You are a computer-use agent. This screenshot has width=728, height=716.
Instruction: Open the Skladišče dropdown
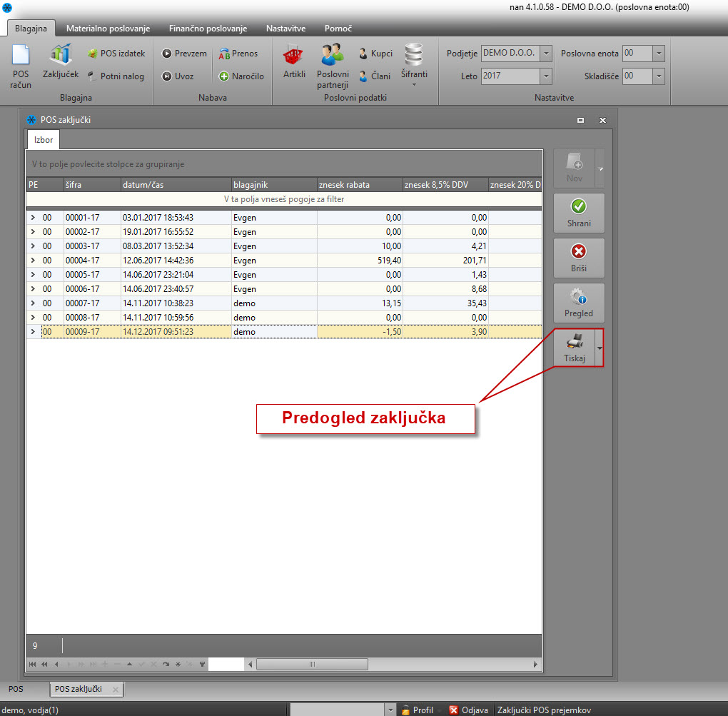(659, 76)
